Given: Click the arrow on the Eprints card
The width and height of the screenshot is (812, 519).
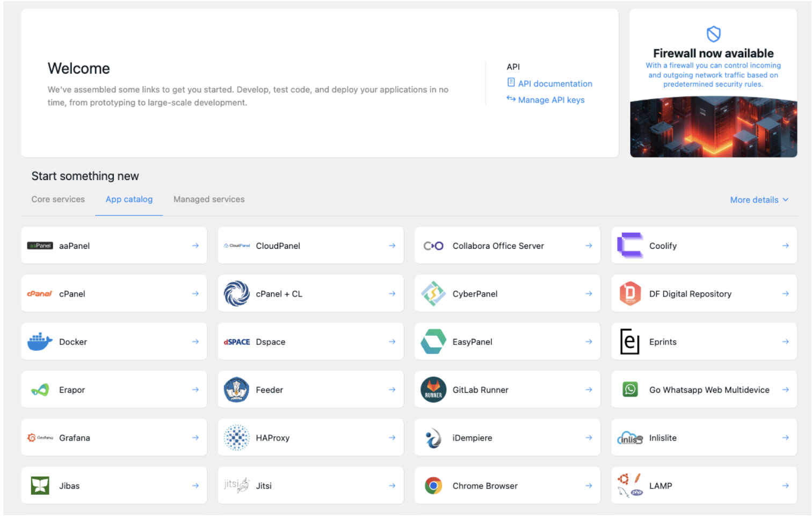Looking at the screenshot, I should [x=786, y=342].
